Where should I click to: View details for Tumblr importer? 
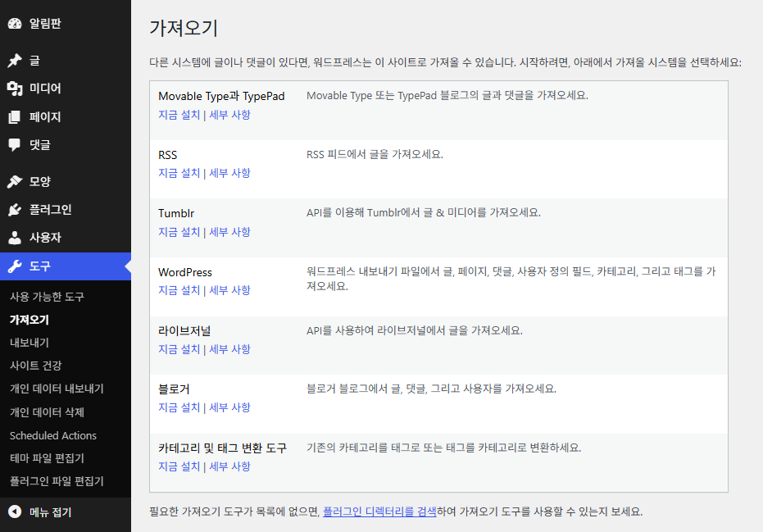[x=229, y=232]
